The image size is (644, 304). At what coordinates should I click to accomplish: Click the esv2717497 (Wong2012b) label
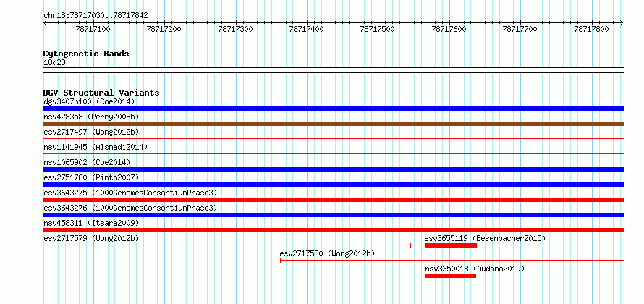point(91,132)
